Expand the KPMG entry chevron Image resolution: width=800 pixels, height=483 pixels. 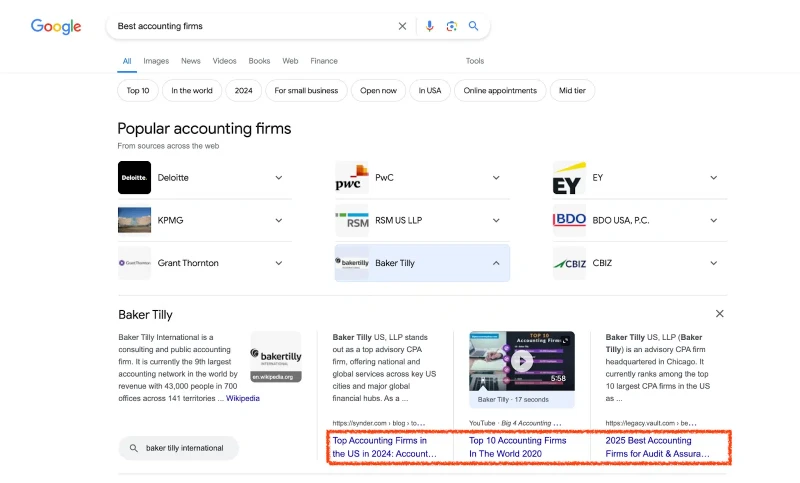(x=279, y=220)
